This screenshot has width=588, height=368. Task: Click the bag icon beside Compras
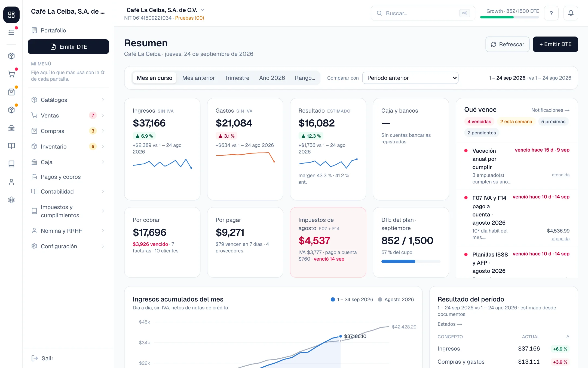(34, 131)
